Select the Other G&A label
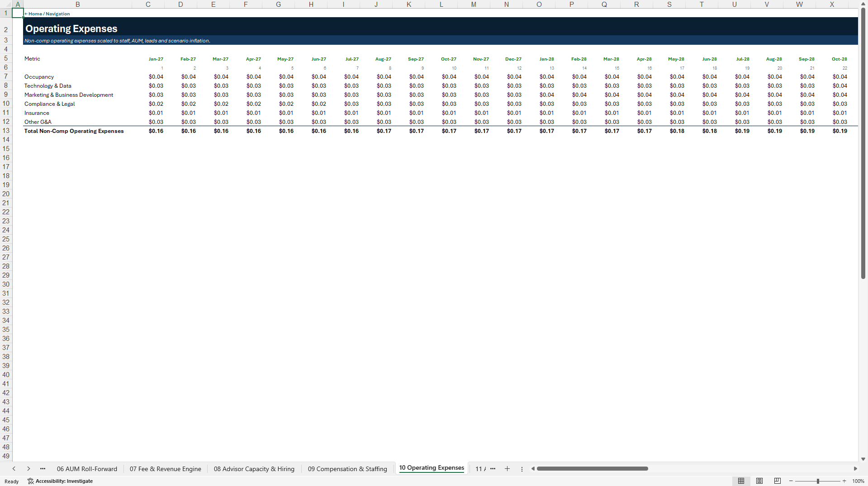 point(38,122)
